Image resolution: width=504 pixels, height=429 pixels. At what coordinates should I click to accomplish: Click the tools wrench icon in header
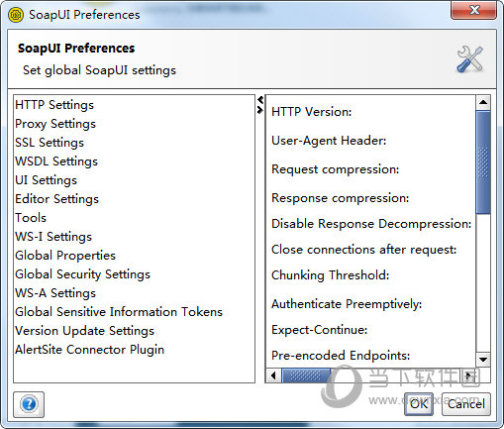coord(469,59)
